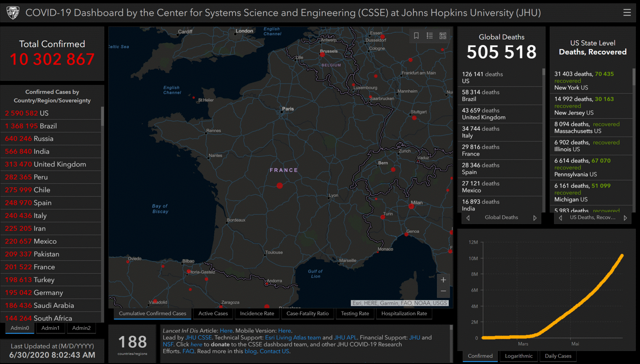Select Brazil in confirmed cases list
This screenshot has width=640, height=364.
coord(51,126)
